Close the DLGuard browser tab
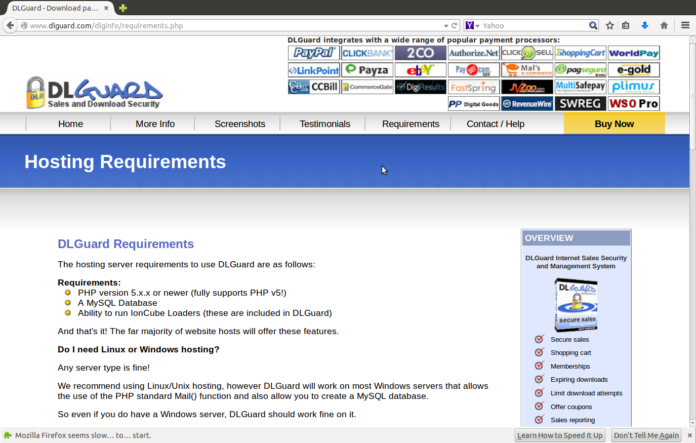 pos(107,8)
